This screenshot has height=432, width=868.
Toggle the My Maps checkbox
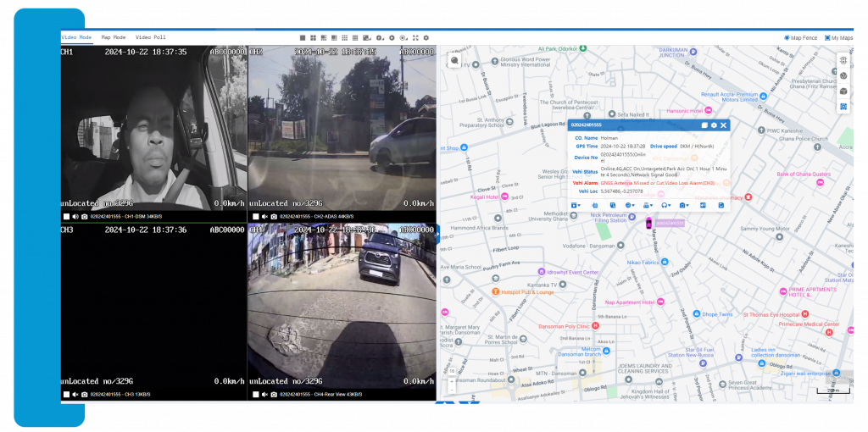[x=827, y=38]
